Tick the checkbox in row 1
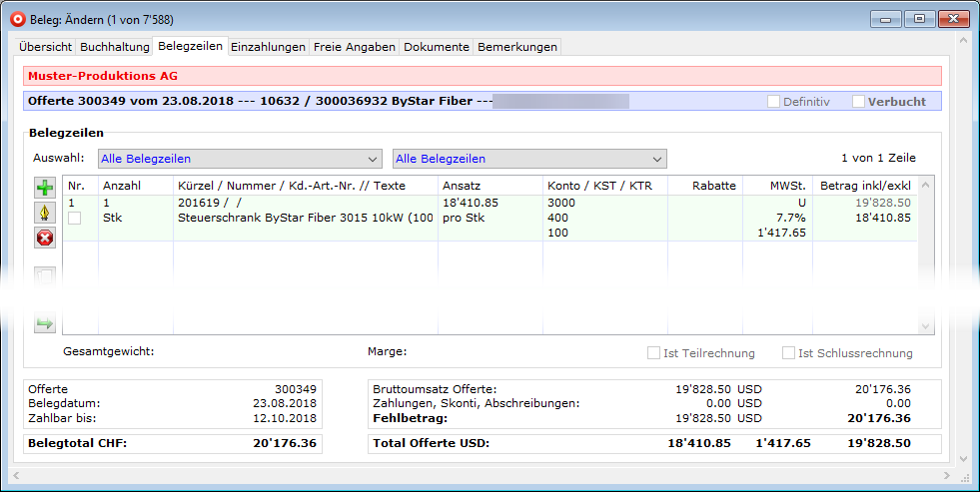Viewport: 980px width, 492px height. 74,219
